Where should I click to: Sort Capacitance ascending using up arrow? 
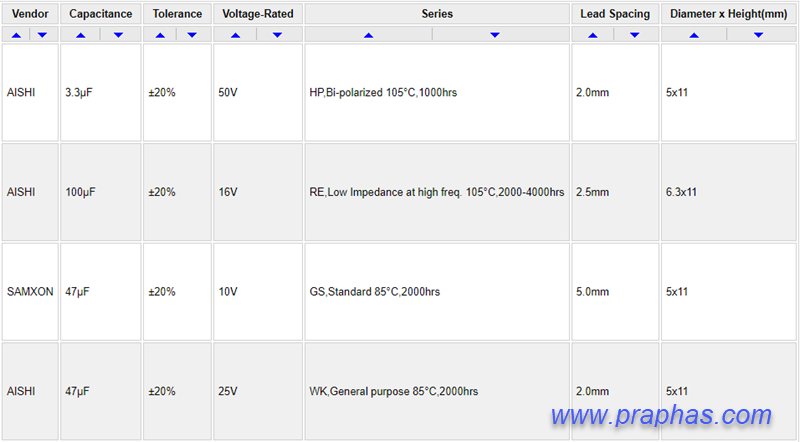81,35
